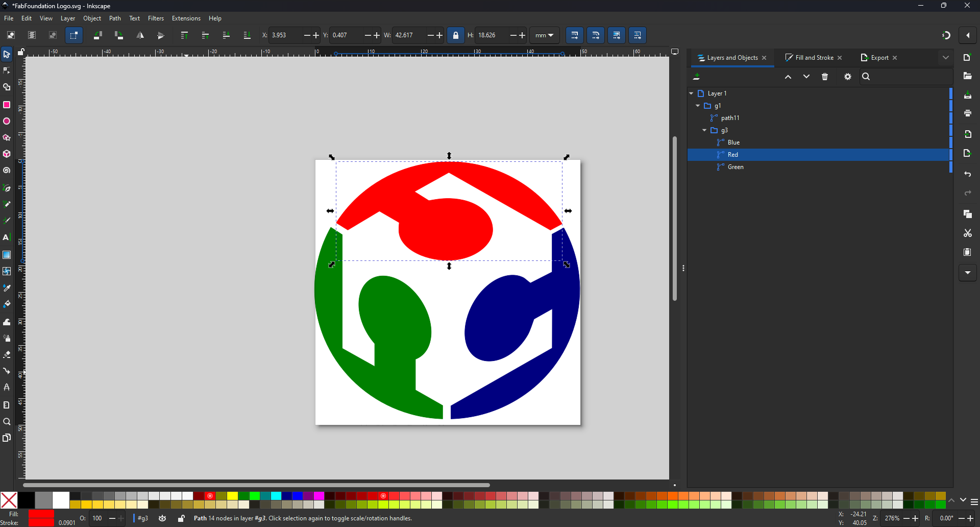The width and height of the screenshot is (980, 527).
Task: Undo the last action
Action: click(x=968, y=175)
